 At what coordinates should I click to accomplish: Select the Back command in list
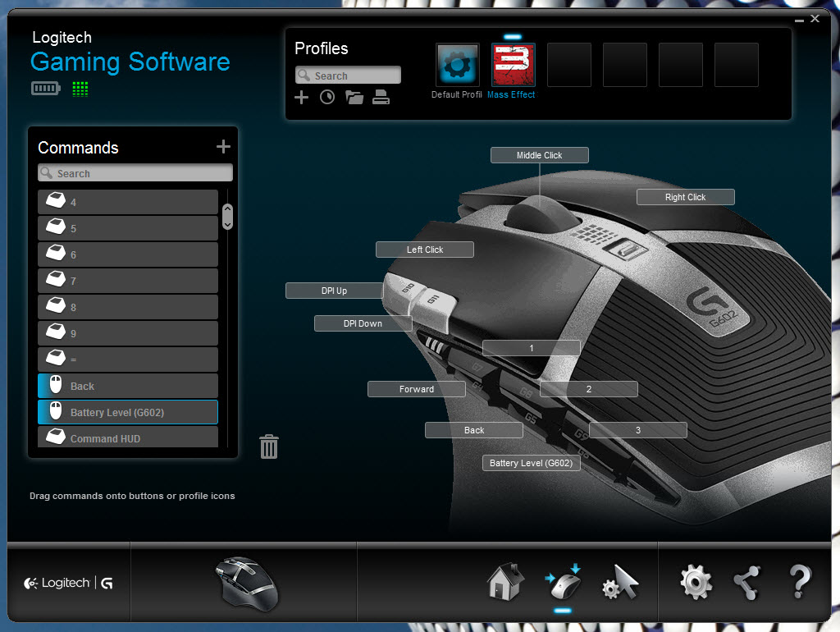tap(128, 386)
